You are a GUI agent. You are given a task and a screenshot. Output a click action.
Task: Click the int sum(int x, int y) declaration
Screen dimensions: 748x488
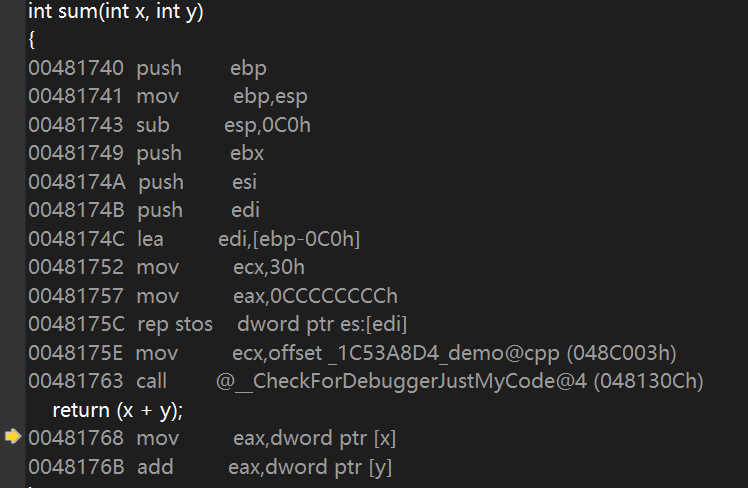click(x=116, y=11)
